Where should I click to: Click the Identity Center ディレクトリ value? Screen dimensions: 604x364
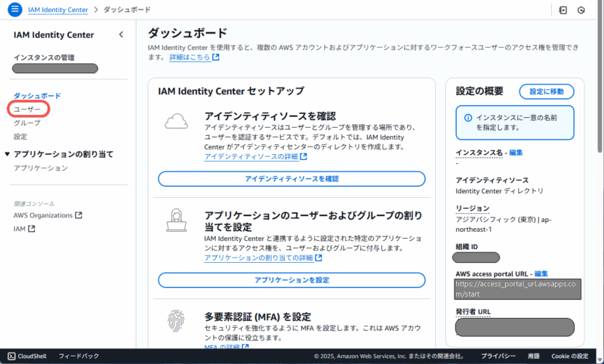click(500, 191)
